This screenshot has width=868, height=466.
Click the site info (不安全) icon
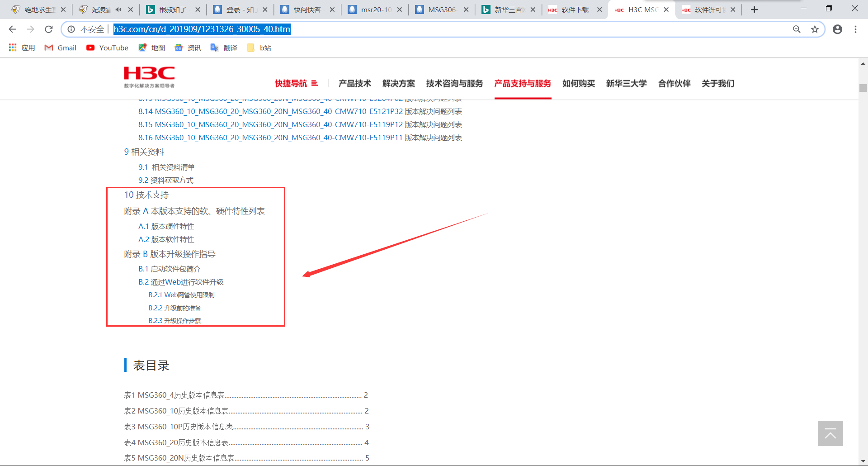point(71,29)
